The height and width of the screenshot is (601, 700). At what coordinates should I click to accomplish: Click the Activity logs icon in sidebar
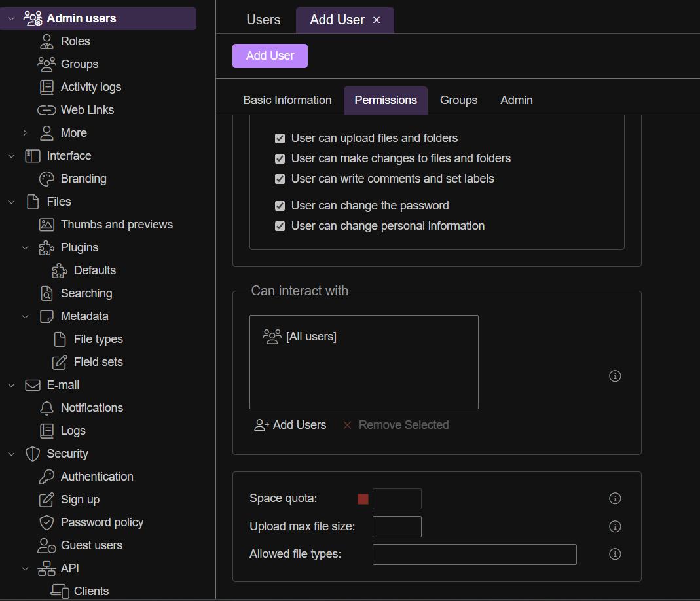46,87
